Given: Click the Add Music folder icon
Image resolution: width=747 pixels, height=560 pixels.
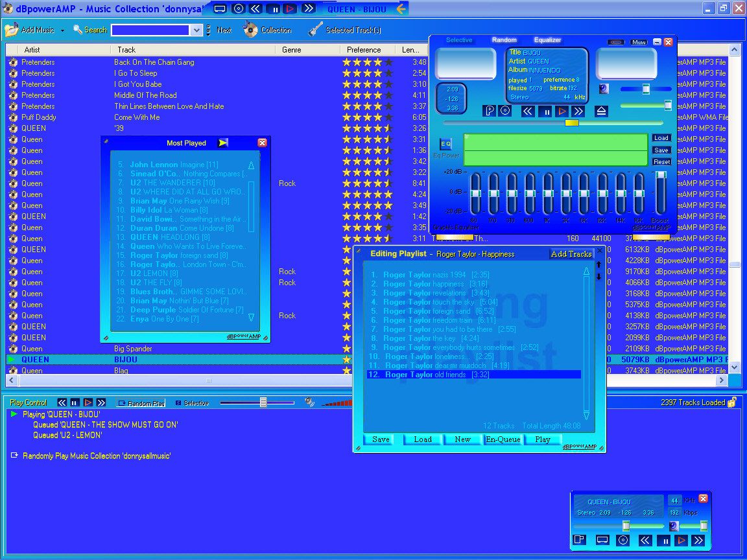Looking at the screenshot, I should 11,30.
